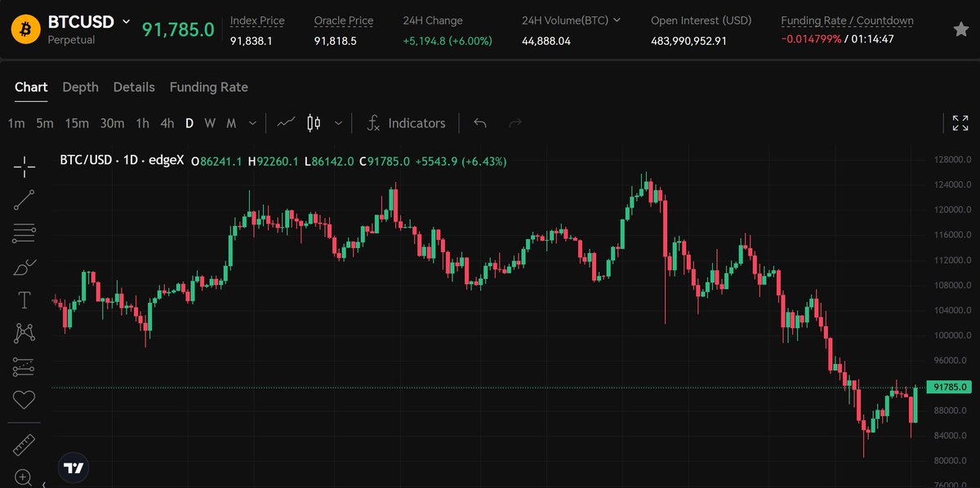Click the 24H Change label

pyautogui.click(x=433, y=20)
